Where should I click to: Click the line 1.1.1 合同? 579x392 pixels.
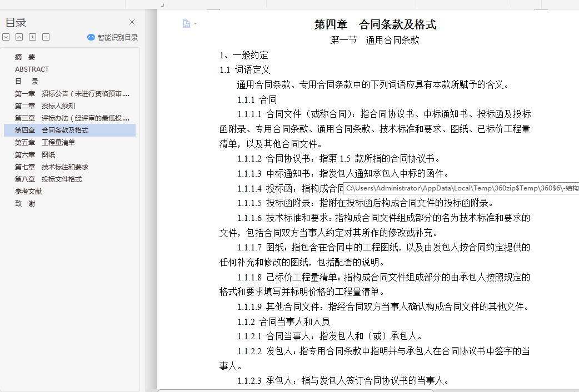click(x=257, y=99)
